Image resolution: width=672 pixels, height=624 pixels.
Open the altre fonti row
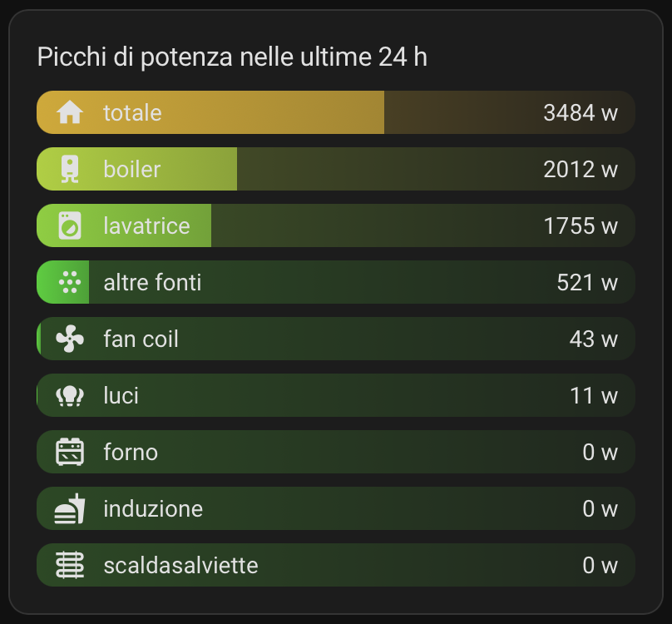(333, 282)
